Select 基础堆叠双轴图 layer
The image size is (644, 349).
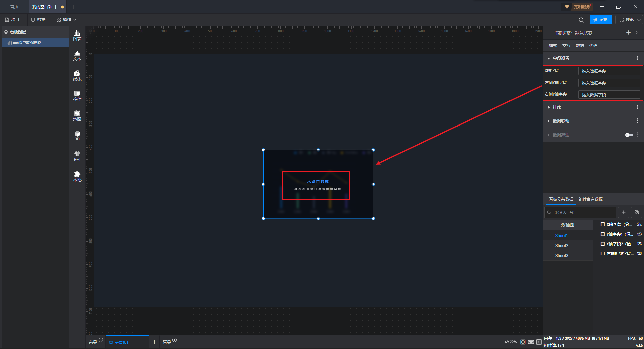point(35,43)
